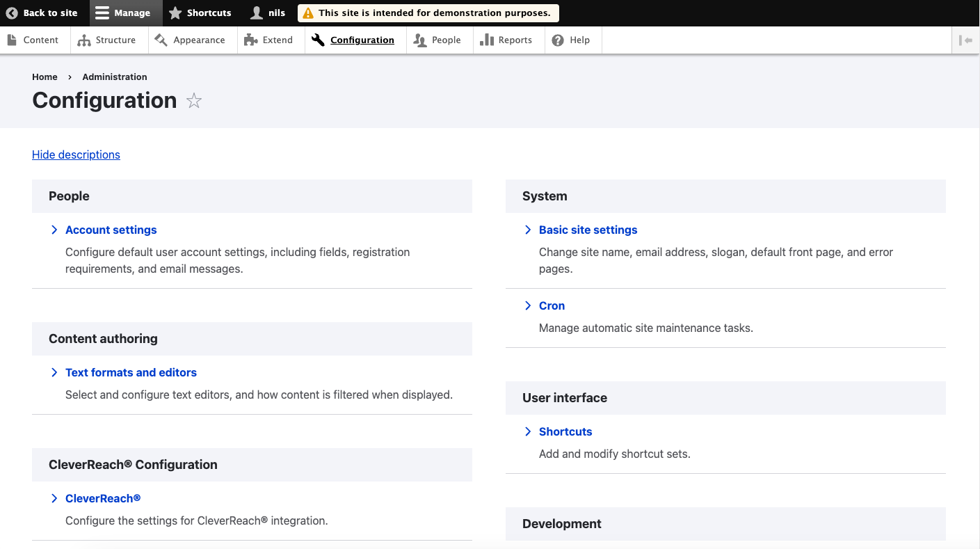Screen dimensions: 980x549
Task: Click the Extend puzzle piece icon
Action: [251, 40]
